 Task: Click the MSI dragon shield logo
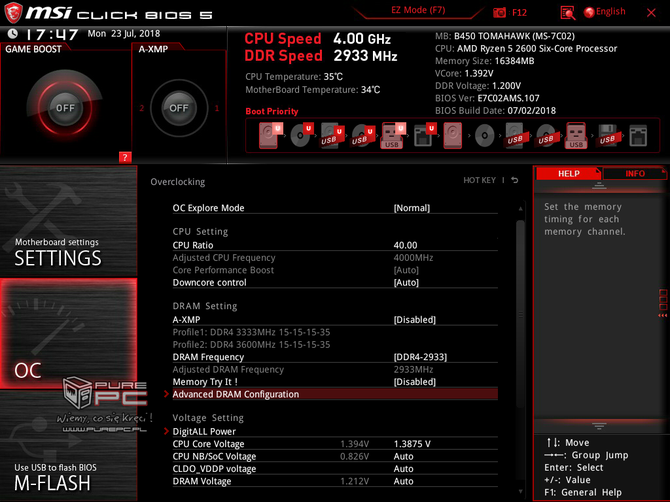pyautogui.click(x=13, y=13)
